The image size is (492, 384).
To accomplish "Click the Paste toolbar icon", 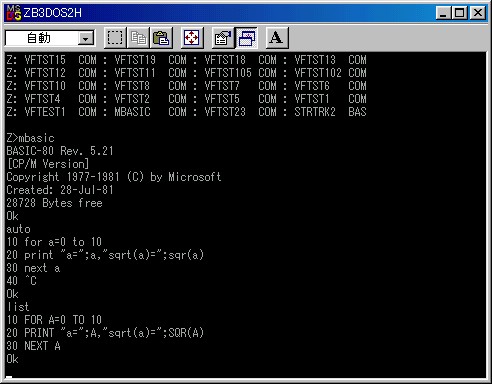I will [x=161, y=38].
